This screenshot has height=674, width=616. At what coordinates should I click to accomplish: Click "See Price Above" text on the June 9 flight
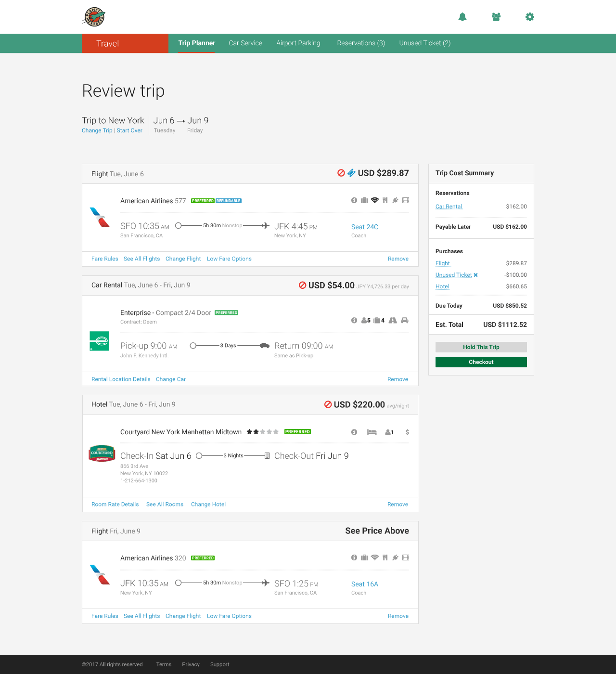click(377, 531)
